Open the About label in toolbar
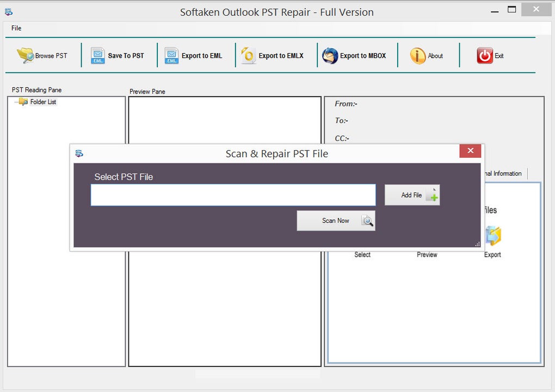The width and height of the screenshot is (555, 392). point(435,56)
